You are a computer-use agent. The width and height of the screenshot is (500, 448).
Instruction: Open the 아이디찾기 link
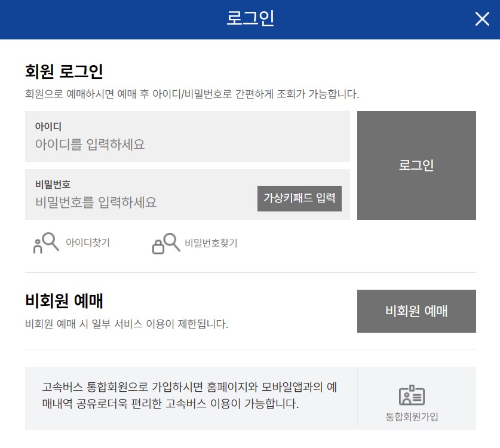point(88,243)
